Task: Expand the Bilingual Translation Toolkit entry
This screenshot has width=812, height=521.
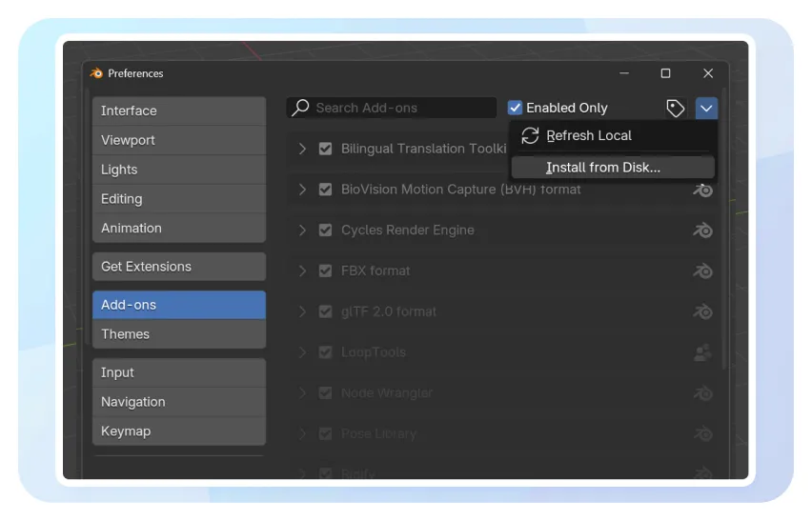Action: pos(302,149)
